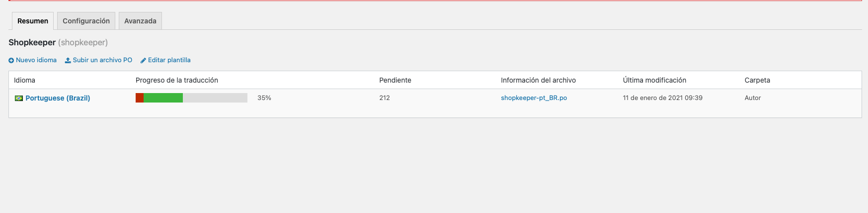The height and width of the screenshot is (213, 868).
Task: Click the Pendiente column header
Action: [x=395, y=80]
